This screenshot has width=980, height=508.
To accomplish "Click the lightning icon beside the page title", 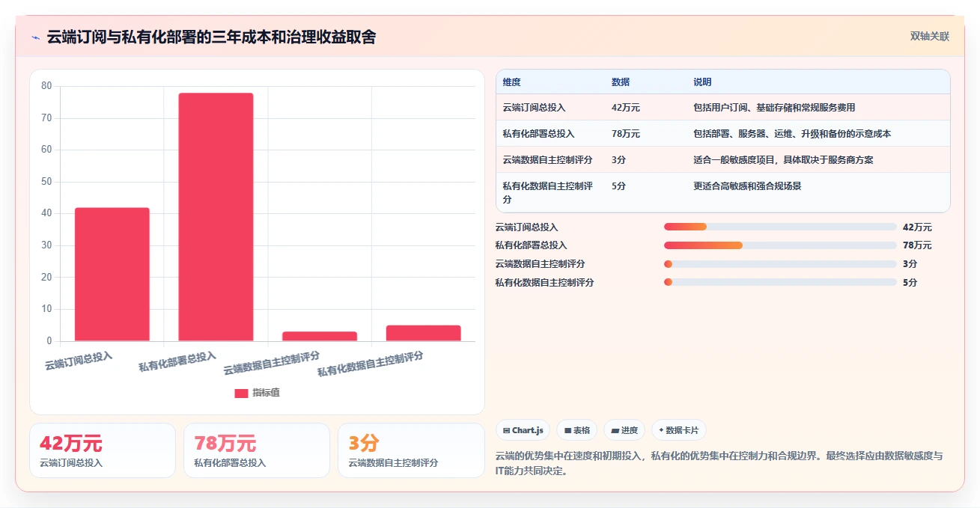I will point(35,37).
